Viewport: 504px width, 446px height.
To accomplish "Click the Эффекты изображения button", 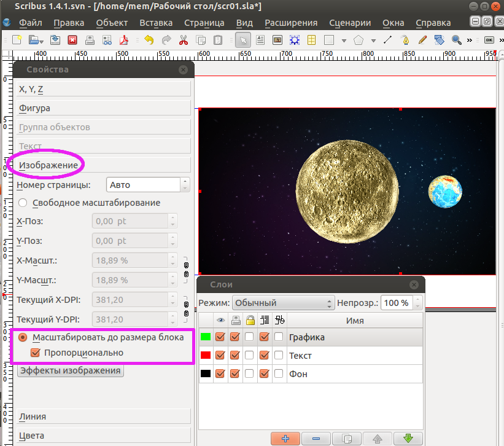I will pyautogui.click(x=71, y=370).
